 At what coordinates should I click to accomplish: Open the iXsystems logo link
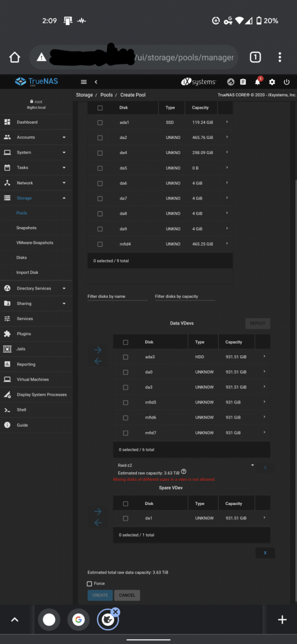[x=198, y=82]
